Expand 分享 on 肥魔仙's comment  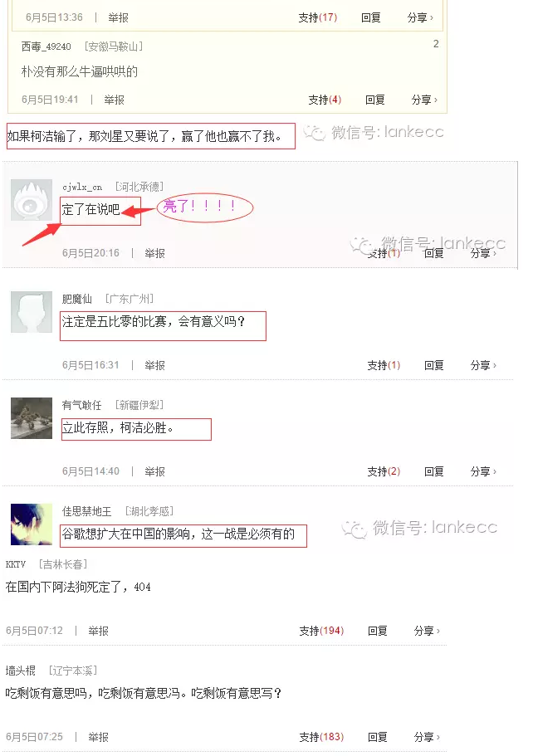click(x=483, y=365)
